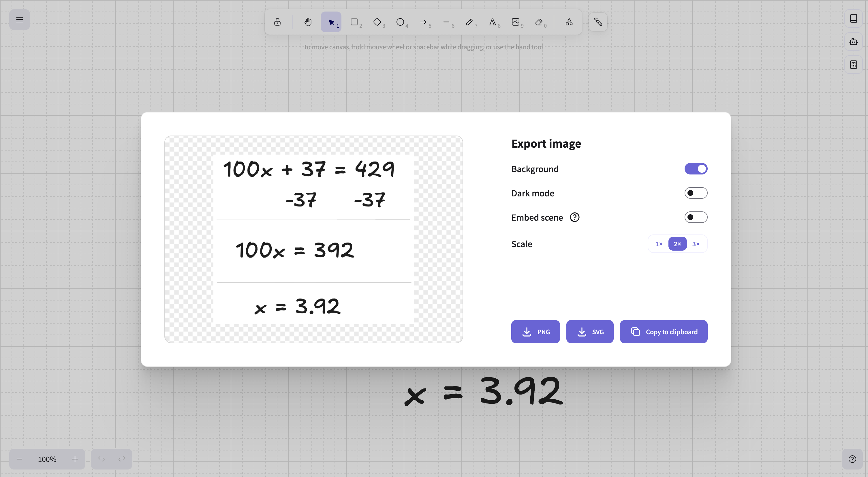Select the Hand panning tool
This screenshot has width=868, height=477.
click(307, 22)
